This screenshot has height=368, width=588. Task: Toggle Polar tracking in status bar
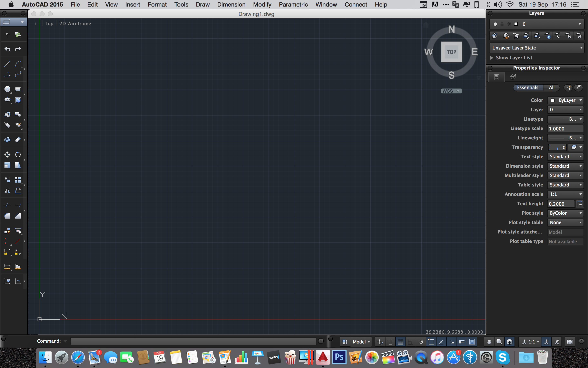(421, 342)
